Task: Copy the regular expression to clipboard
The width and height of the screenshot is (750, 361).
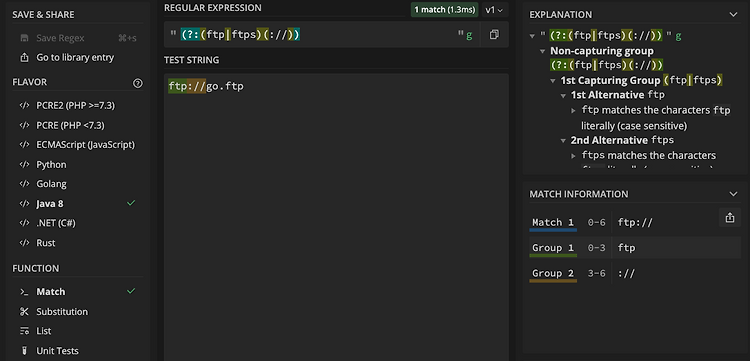Action: (494, 34)
